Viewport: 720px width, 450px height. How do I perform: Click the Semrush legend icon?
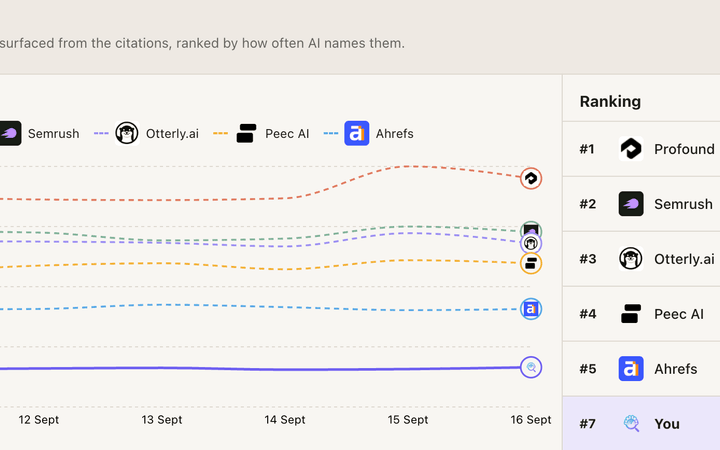9,133
